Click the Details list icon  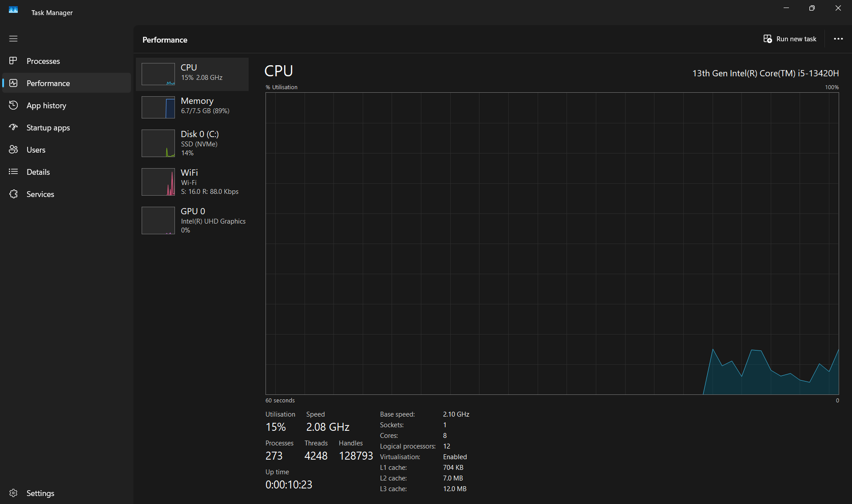pyautogui.click(x=13, y=172)
